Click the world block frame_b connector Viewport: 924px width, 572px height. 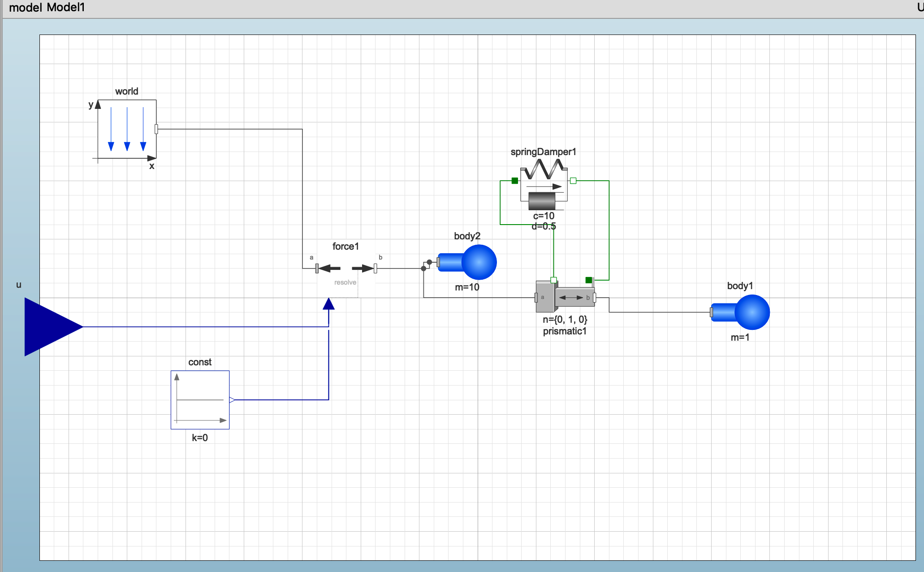point(156,129)
